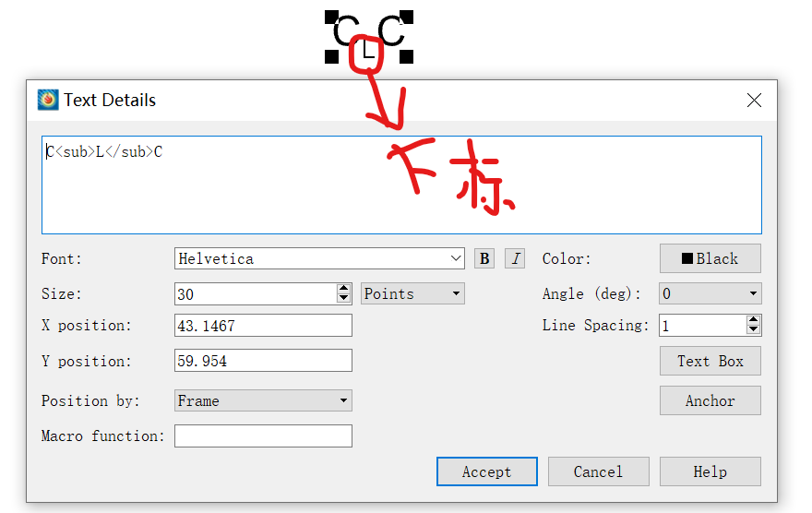Expand the Angle (deg) dropdown
Screen dimensions: 812x513
710,293
